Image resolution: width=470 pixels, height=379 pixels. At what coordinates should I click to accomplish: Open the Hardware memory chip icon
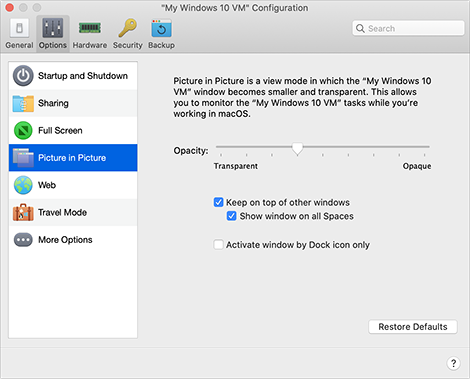click(x=90, y=28)
